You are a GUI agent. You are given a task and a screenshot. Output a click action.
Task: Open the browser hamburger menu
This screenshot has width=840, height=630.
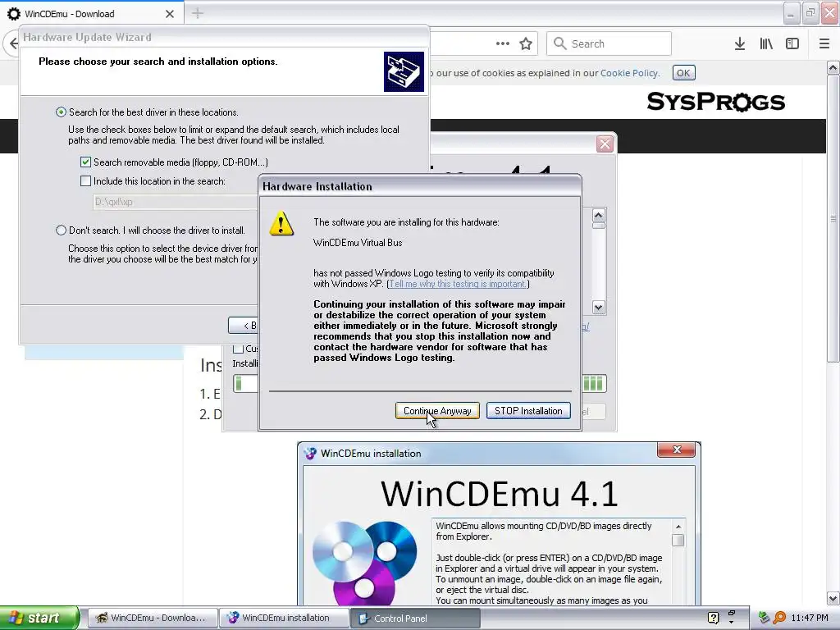tap(824, 43)
